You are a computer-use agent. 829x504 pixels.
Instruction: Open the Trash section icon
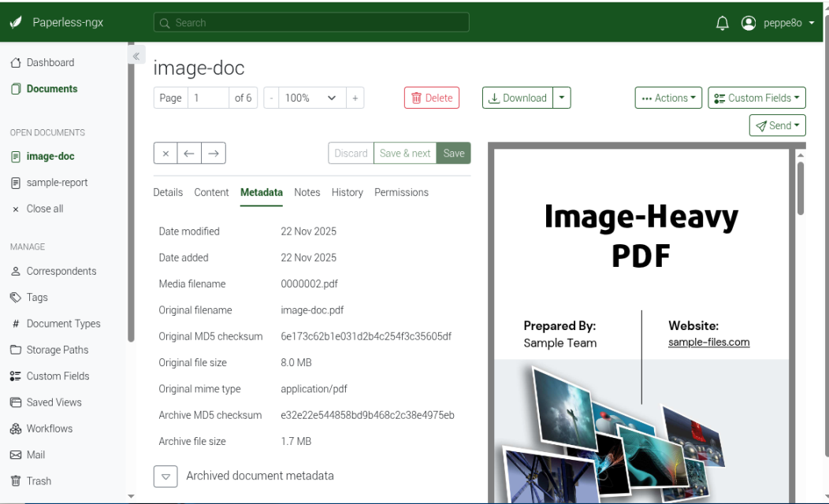tap(17, 480)
